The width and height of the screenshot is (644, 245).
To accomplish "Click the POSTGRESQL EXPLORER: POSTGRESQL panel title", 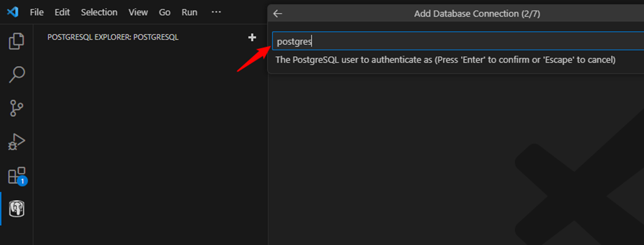I will coord(113,38).
